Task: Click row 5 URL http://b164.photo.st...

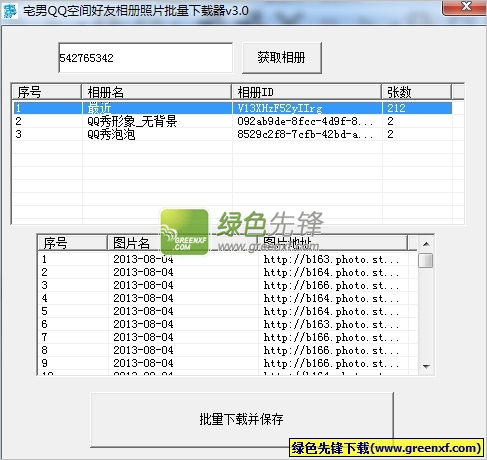Action: coord(331,311)
